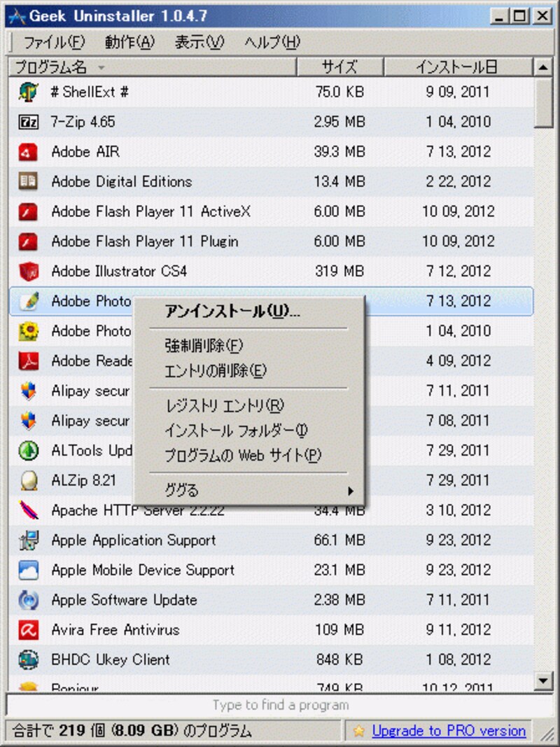This screenshot has height=747, width=560.
Task: Click the Adobe Illustrator CS4 name
Action: tap(119, 272)
